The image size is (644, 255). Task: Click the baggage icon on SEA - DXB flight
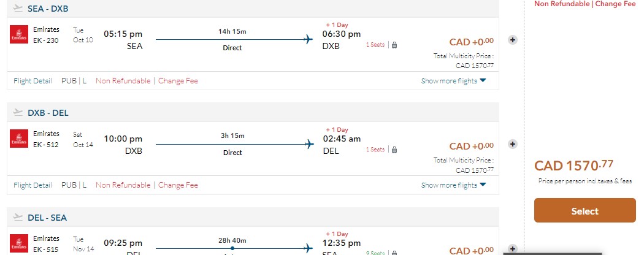(394, 45)
